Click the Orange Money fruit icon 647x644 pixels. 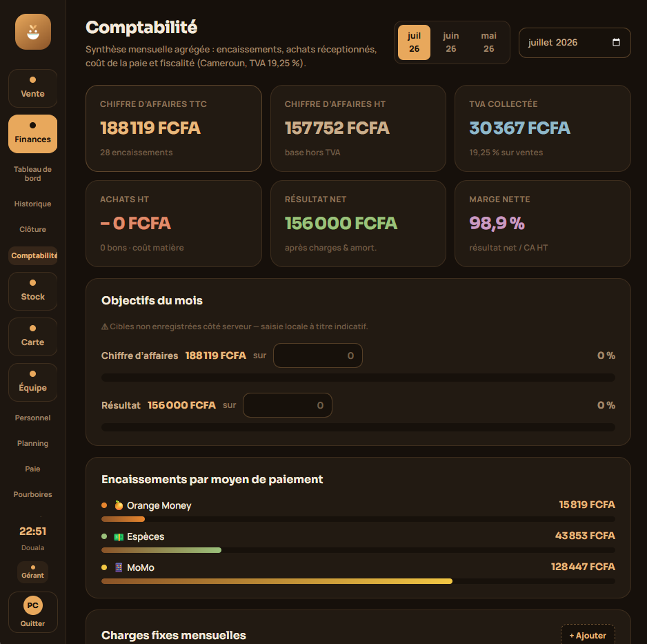(x=119, y=505)
